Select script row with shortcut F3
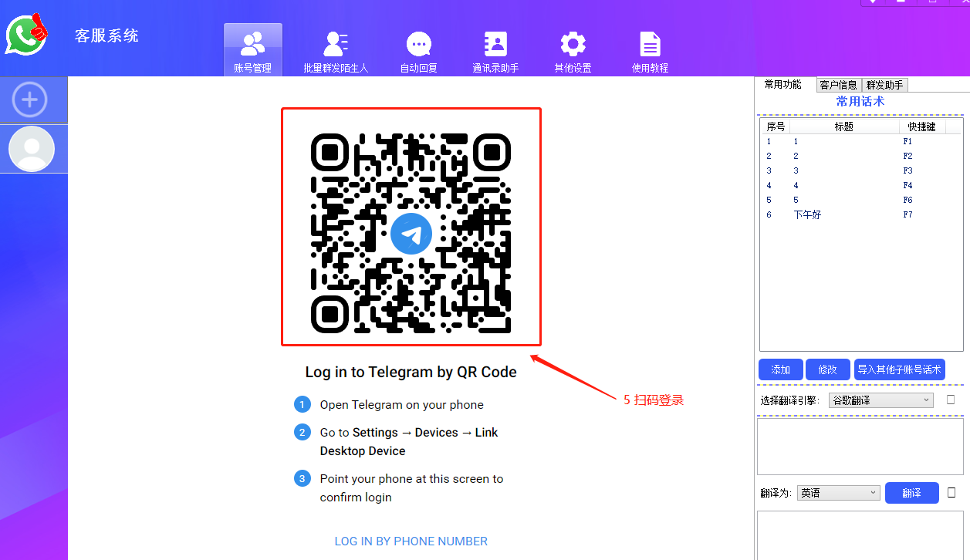The width and height of the screenshot is (970, 560). [x=860, y=170]
